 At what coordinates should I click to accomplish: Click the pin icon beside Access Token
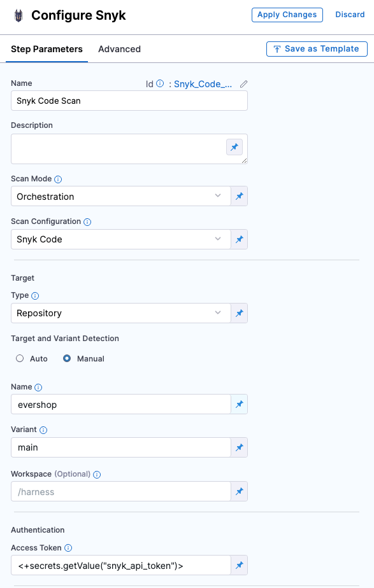[x=239, y=565]
